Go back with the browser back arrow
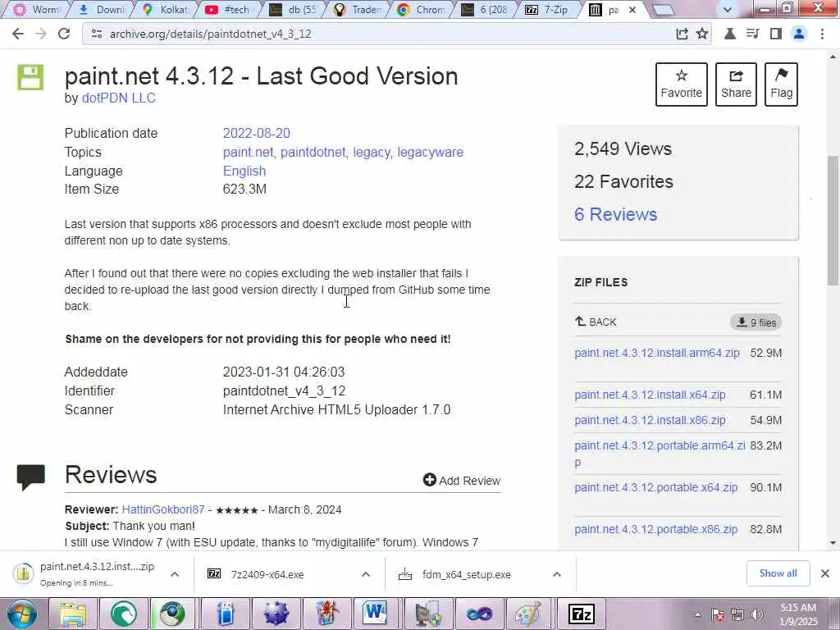This screenshot has height=630, width=840. coord(18,34)
